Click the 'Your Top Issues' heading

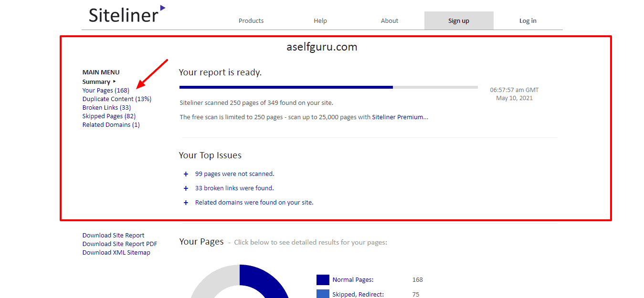click(210, 155)
